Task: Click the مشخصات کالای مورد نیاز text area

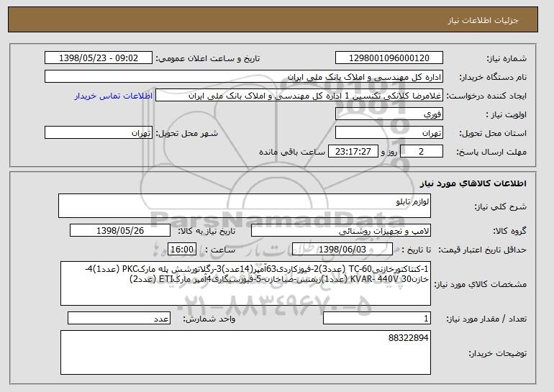Action: pos(245,283)
